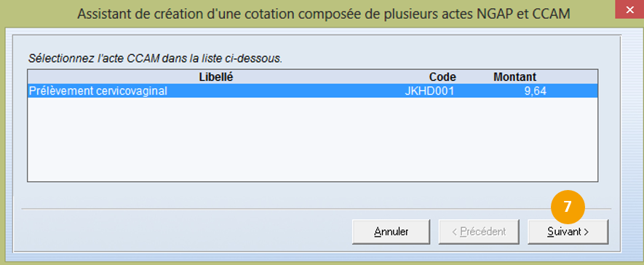This screenshot has width=644, height=265.
Task: Click the empty white area of the acts list
Action: tap(312, 140)
